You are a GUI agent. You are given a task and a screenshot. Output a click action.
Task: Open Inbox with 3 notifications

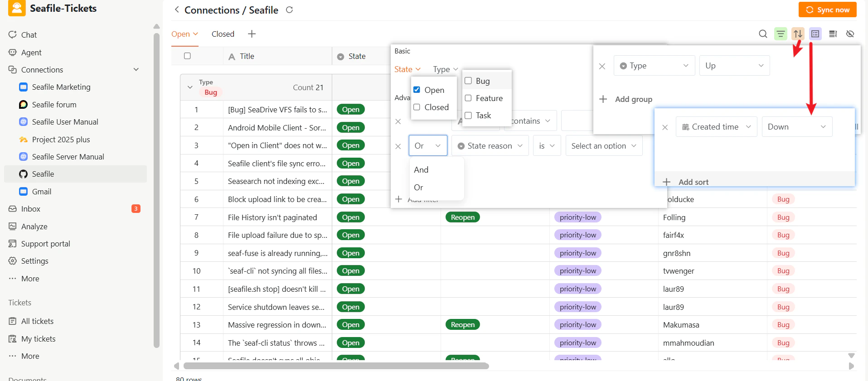coord(75,209)
